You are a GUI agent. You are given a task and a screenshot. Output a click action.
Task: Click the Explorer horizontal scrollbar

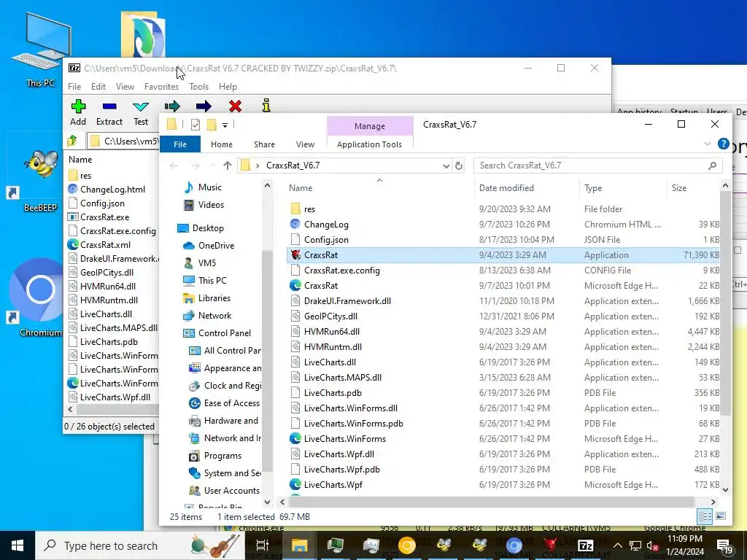(491, 502)
